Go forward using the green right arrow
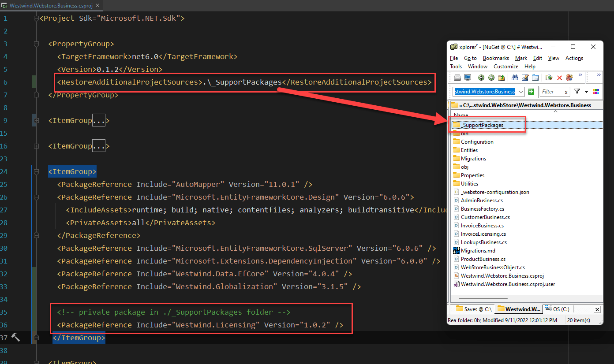 click(491, 78)
